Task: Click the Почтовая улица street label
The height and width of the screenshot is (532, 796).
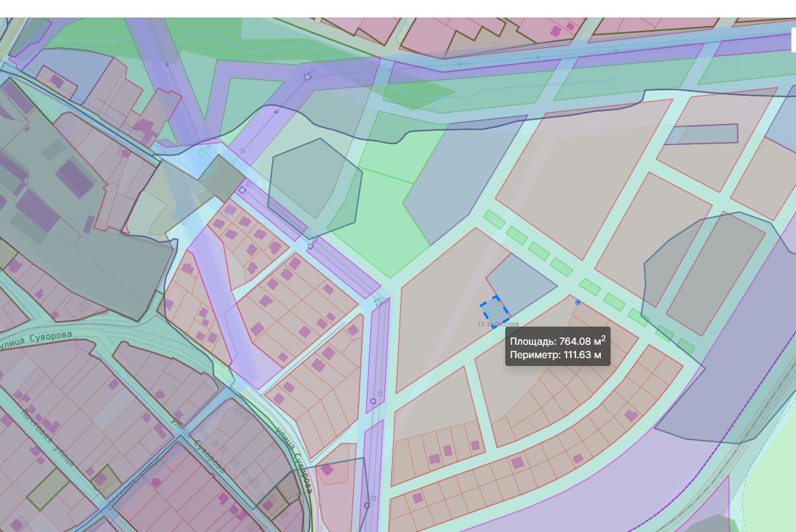Action: tap(47, 437)
